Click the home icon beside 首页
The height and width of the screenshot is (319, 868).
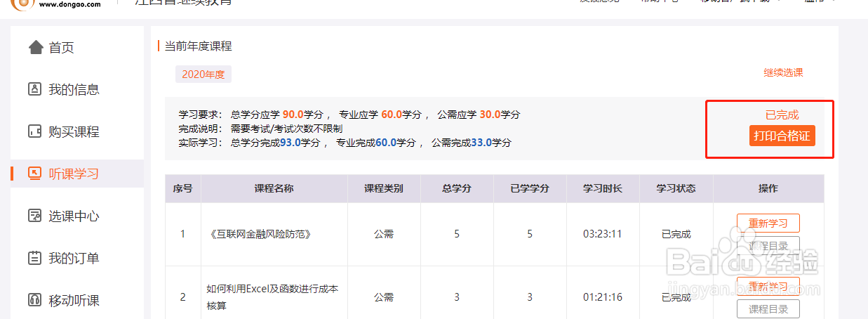[x=35, y=47]
